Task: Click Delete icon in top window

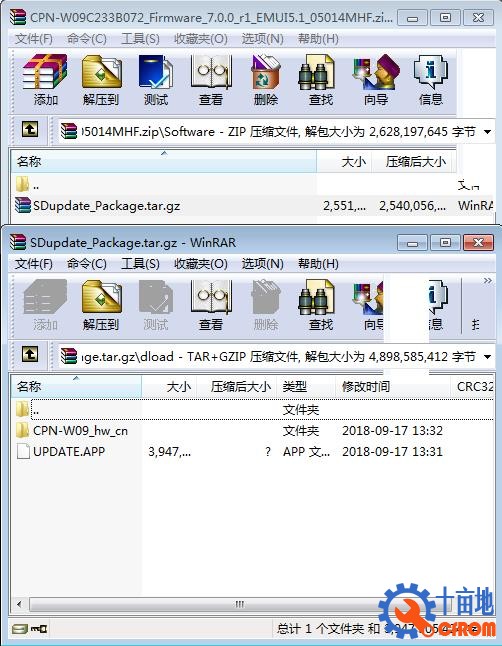Action: (x=266, y=80)
